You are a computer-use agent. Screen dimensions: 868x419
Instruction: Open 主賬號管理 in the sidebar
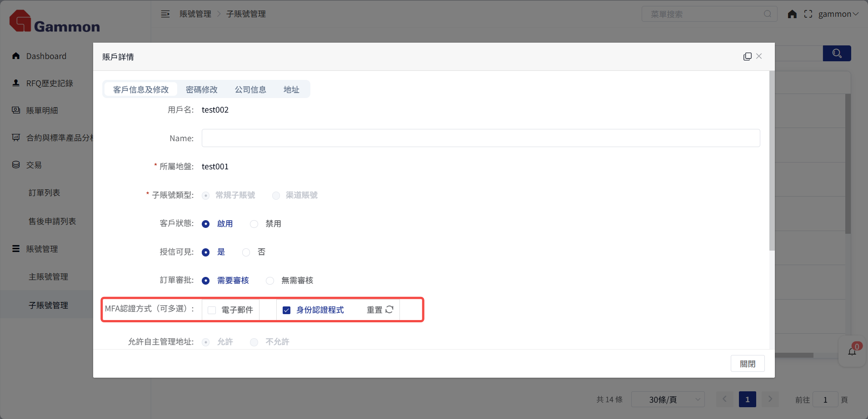(48, 277)
